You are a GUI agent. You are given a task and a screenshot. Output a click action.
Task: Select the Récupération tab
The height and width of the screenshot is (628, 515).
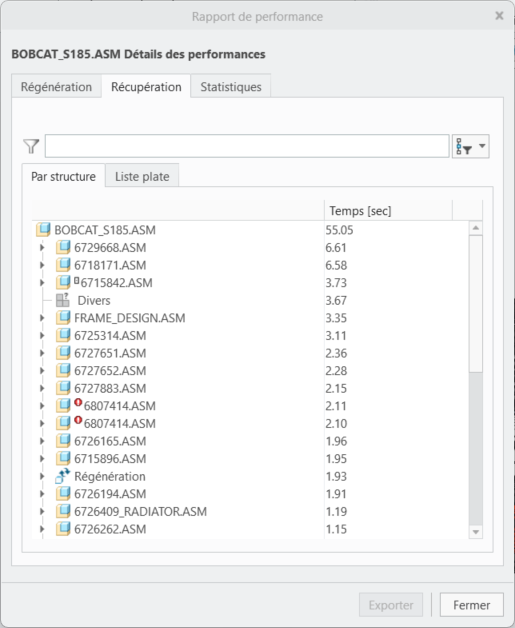(x=146, y=87)
